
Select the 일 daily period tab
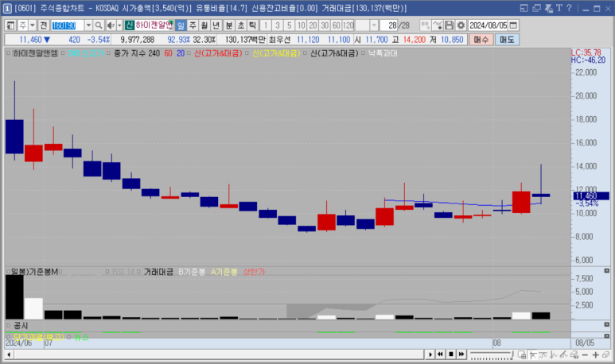click(x=181, y=25)
